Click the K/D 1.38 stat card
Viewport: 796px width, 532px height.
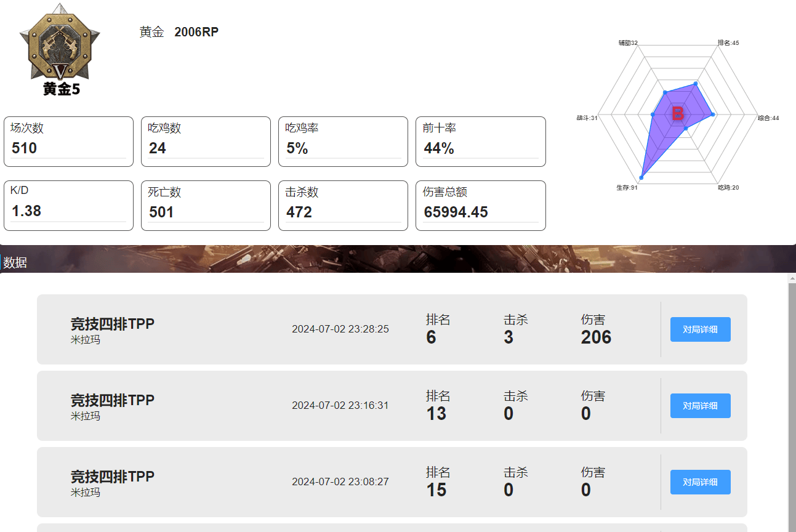[68, 206]
